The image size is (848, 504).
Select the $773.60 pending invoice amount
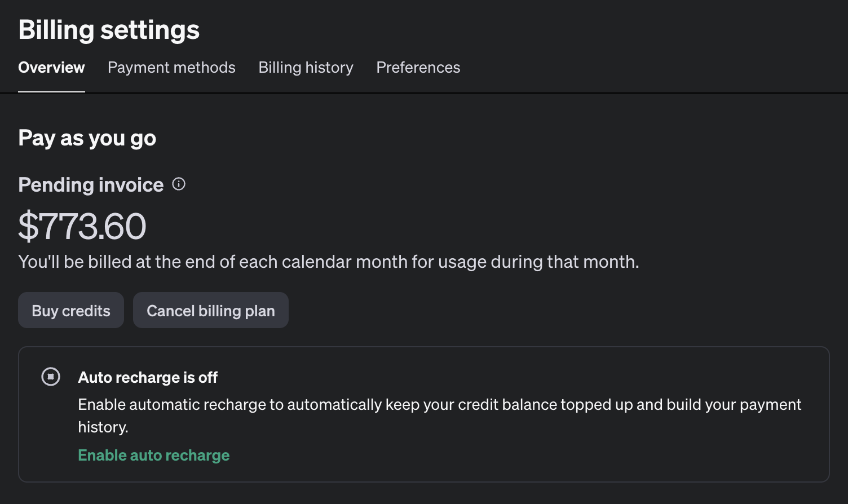pyautogui.click(x=82, y=227)
